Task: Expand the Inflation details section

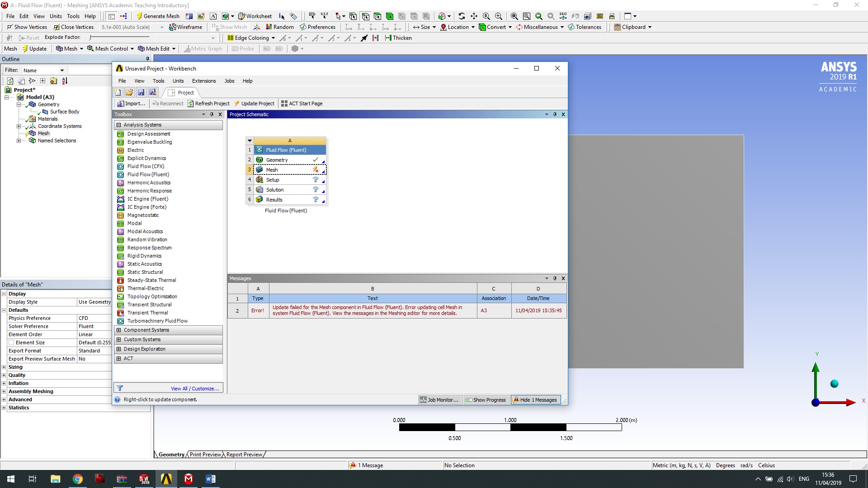Action: tap(4, 383)
